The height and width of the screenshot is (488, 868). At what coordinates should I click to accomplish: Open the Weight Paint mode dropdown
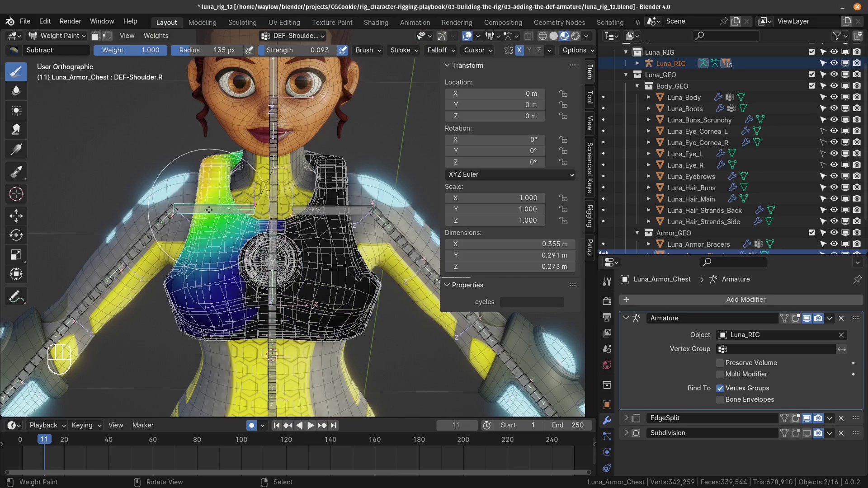coord(57,36)
